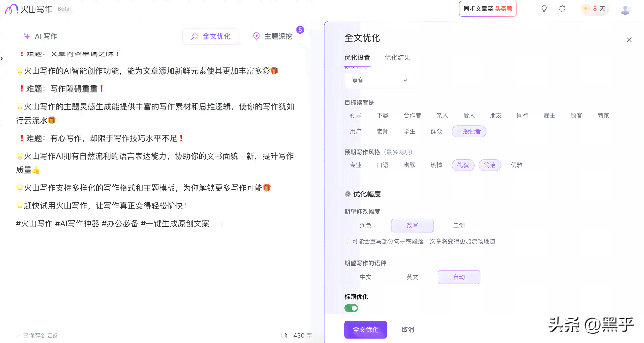
Task: Click the arrow after the hashtags line
Action: (220, 224)
